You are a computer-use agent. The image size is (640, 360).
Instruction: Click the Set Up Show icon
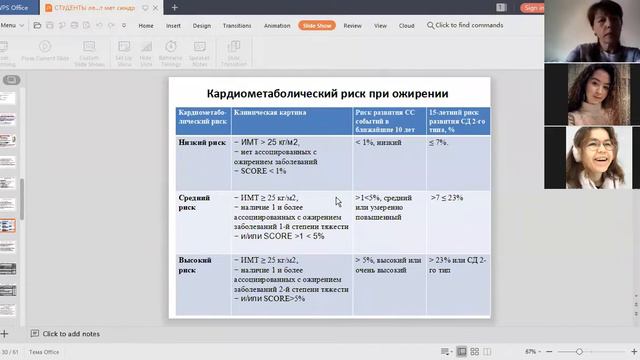(124, 46)
